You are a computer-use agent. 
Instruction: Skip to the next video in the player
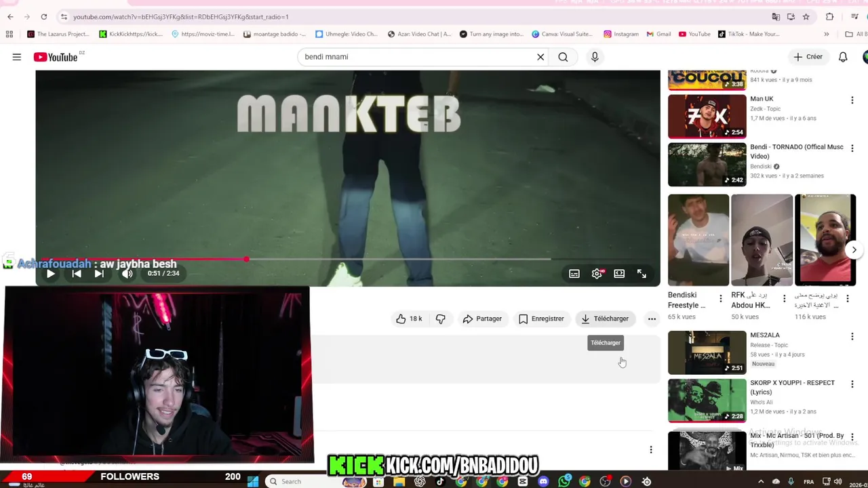[x=99, y=273]
